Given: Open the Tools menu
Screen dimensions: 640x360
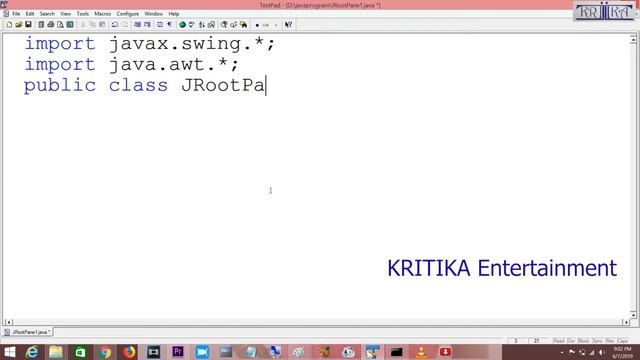Looking at the screenshot, I should click(x=82, y=14).
